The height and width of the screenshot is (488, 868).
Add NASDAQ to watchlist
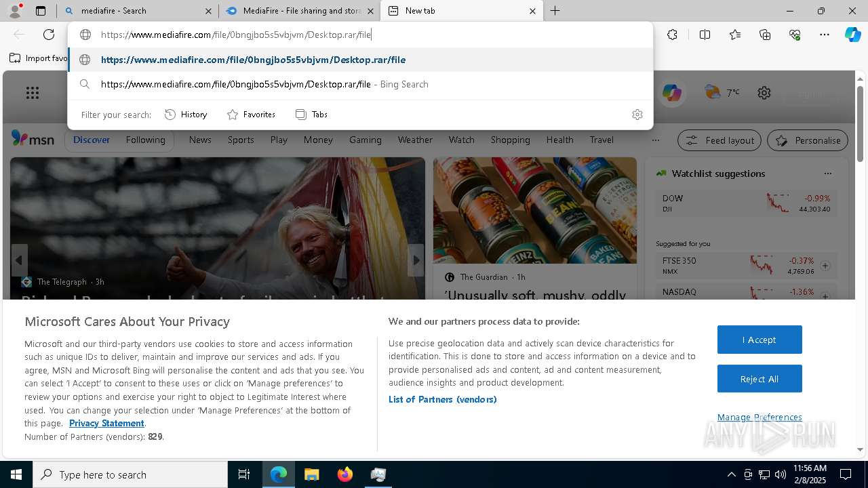click(x=825, y=296)
